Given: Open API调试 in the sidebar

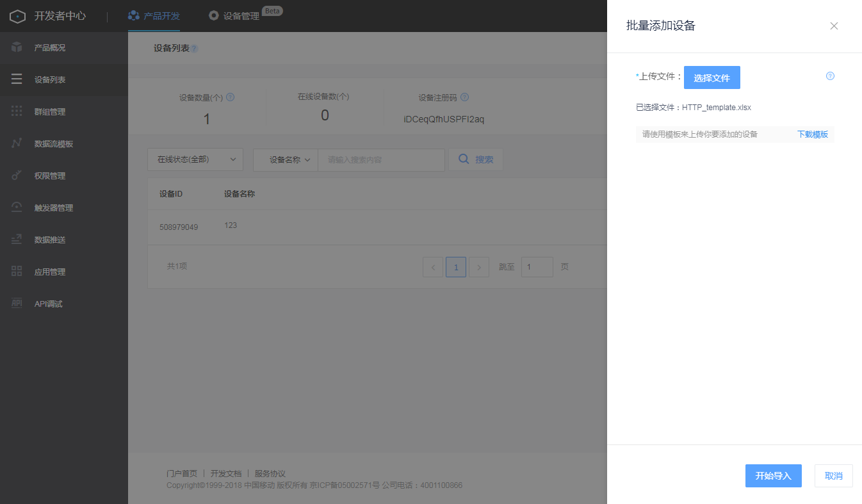Looking at the screenshot, I should [64, 304].
